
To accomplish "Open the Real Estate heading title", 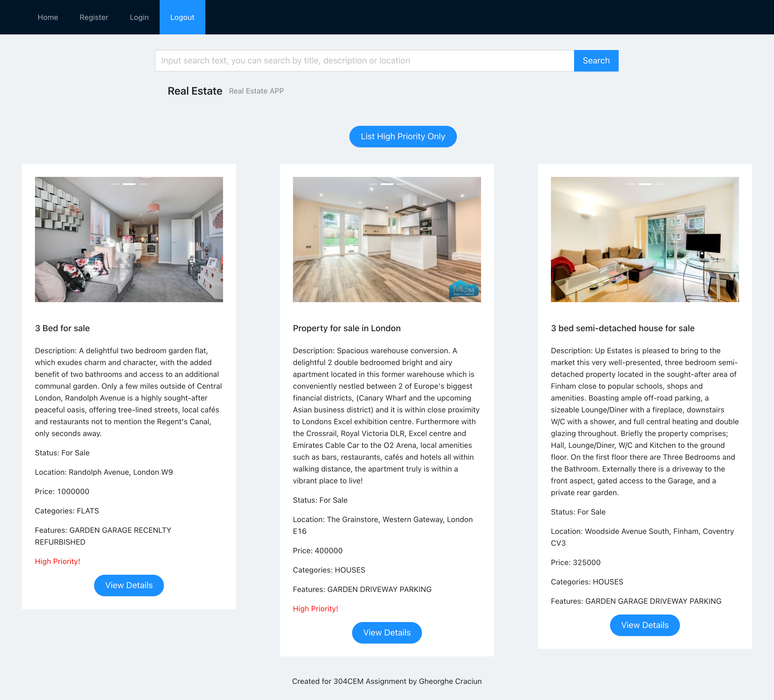I will (x=195, y=91).
